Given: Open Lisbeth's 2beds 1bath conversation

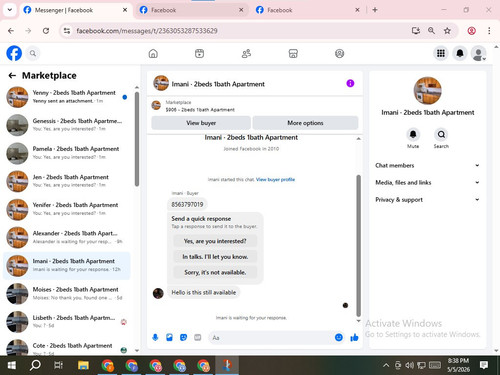Looking at the screenshot, I should click(67, 321).
